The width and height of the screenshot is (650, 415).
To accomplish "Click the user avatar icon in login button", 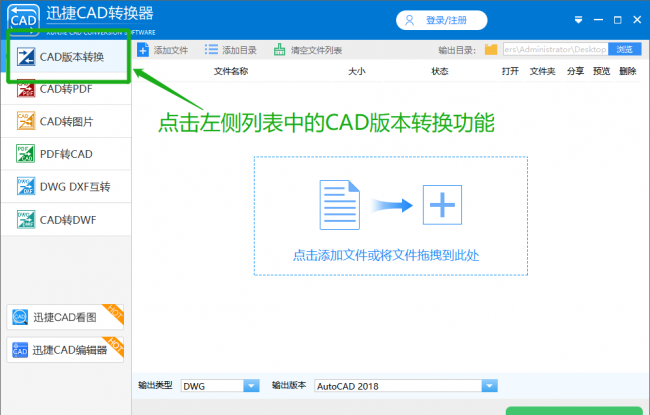I will pyautogui.click(x=409, y=20).
